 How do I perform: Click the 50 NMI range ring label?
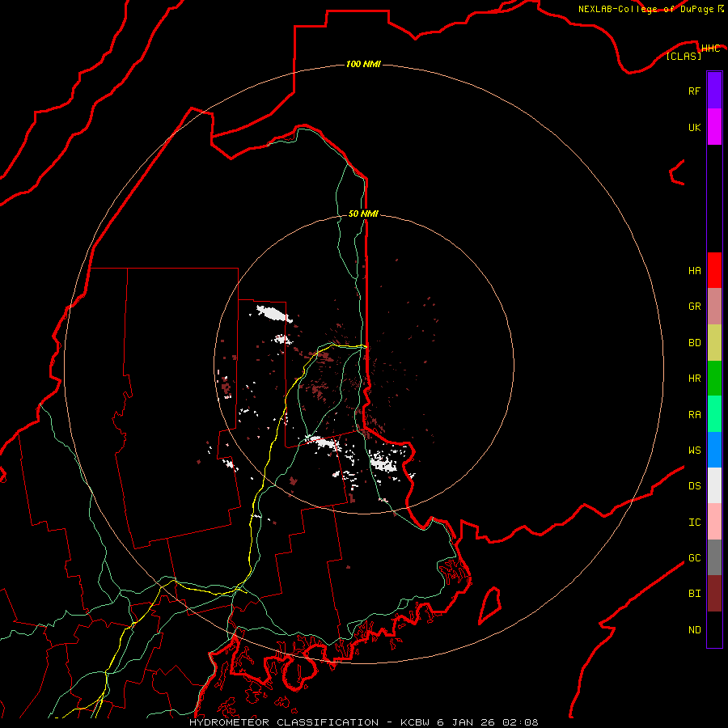[363, 214]
